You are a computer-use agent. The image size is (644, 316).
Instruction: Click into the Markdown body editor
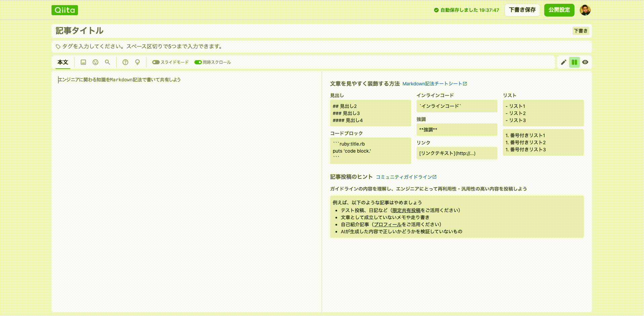click(x=187, y=192)
